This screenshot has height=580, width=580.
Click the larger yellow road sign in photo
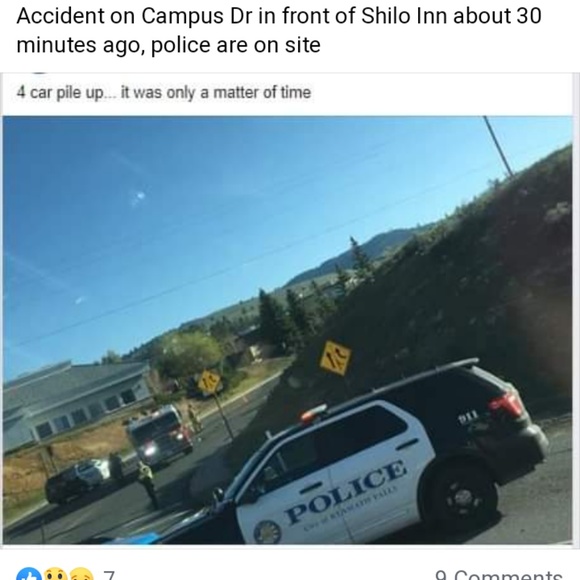pos(335,358)
